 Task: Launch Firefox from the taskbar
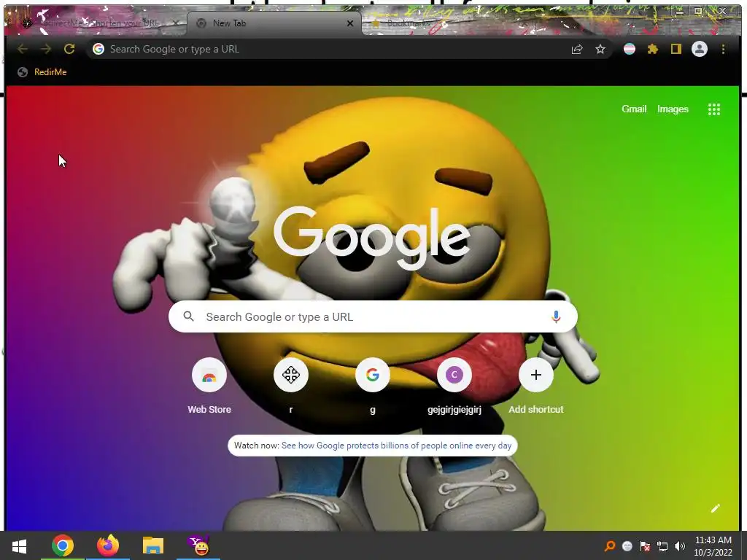[x=108, y=545]
